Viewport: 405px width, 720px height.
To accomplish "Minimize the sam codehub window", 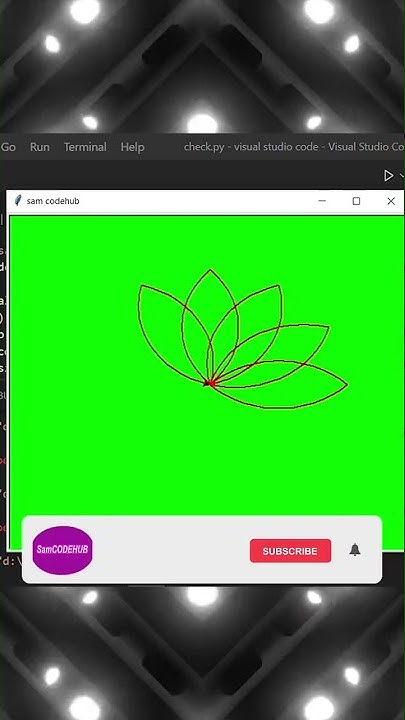I will click(x=322, y=201).
